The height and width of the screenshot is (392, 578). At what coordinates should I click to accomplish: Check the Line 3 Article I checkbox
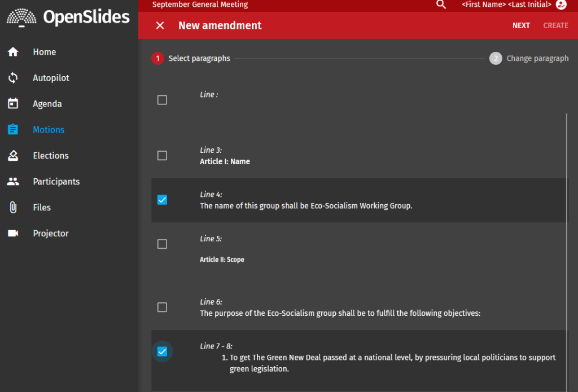pyautogui.click(x=162, y=156)
